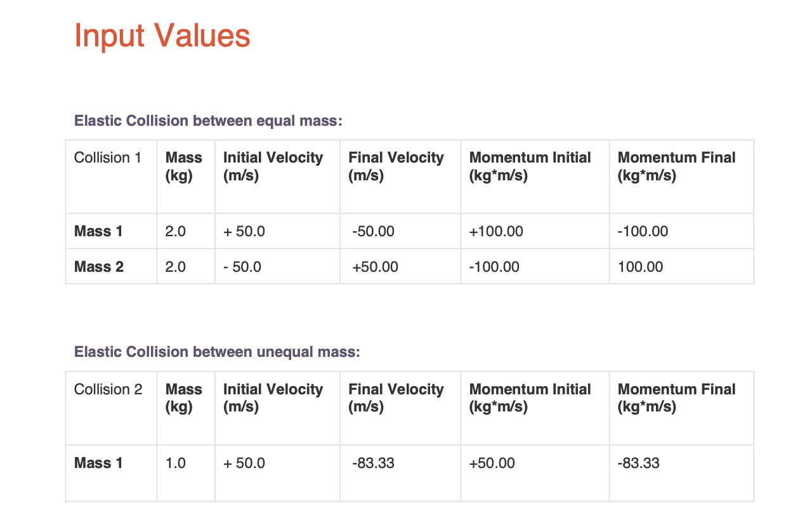Click Mass 2's - 50.0 initial velocity cell
Screen dimensions: 812x508
pos(242,267)
